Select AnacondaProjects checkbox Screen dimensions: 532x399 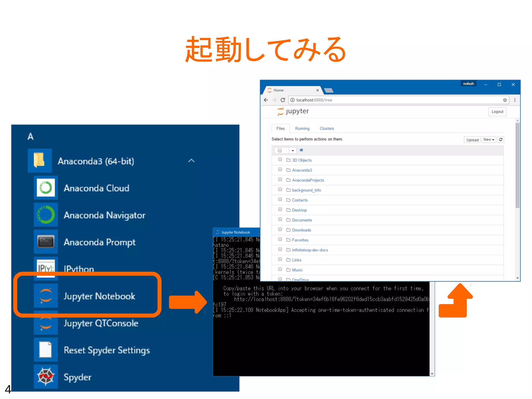click(x=280, y=179)
